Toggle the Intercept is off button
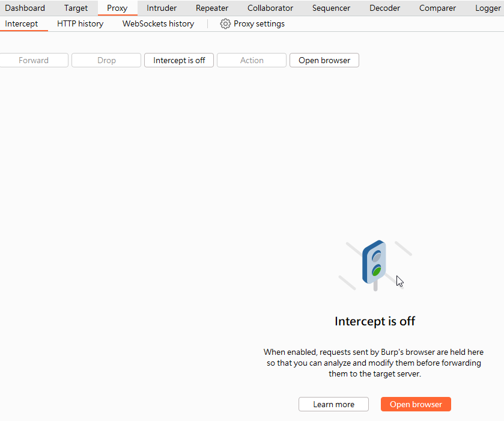The width and height of the screenshot is (504, 421). (x=179, y=60)
